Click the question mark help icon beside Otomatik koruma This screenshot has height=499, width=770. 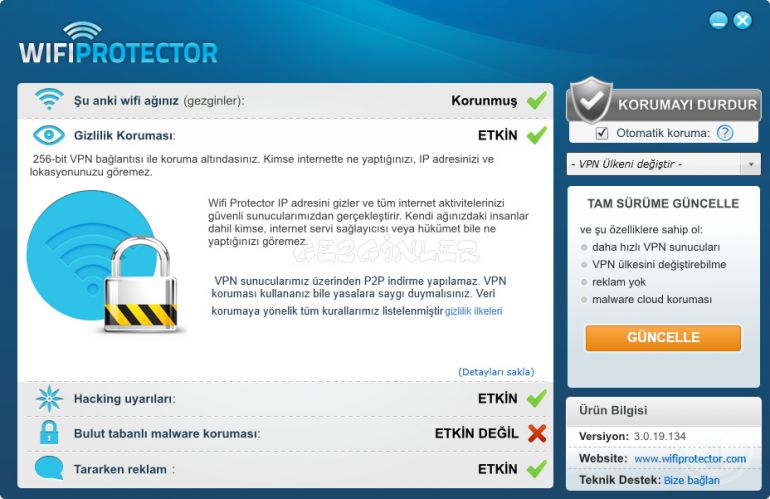724,133
